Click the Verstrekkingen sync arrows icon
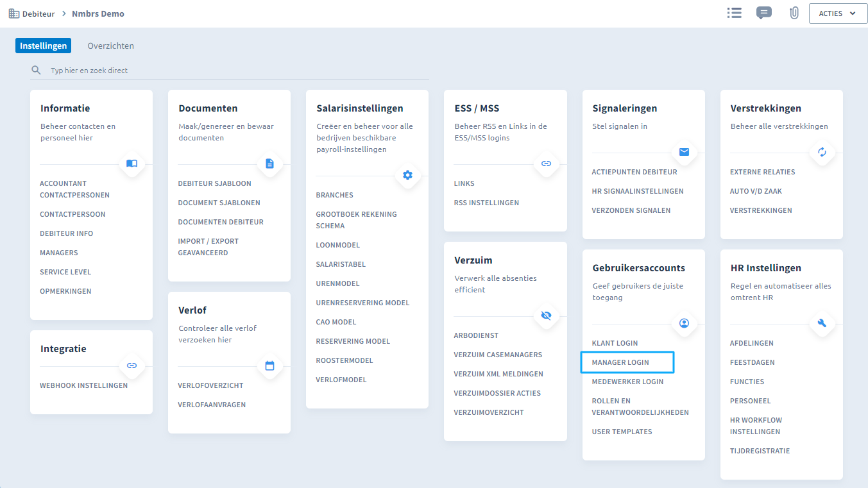Screen dimensions: 868x488 pyautogui.click(x=822, y=152)
